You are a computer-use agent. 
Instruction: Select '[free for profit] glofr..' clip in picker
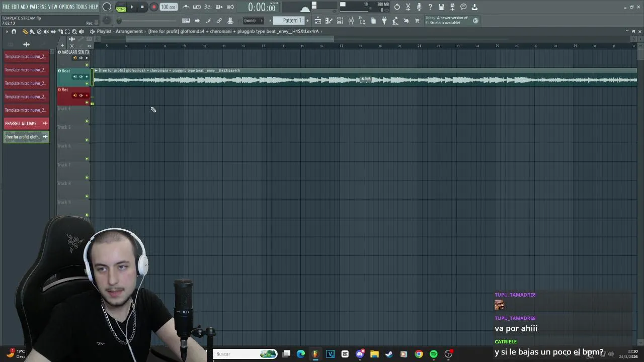click(x=26, y=137)
